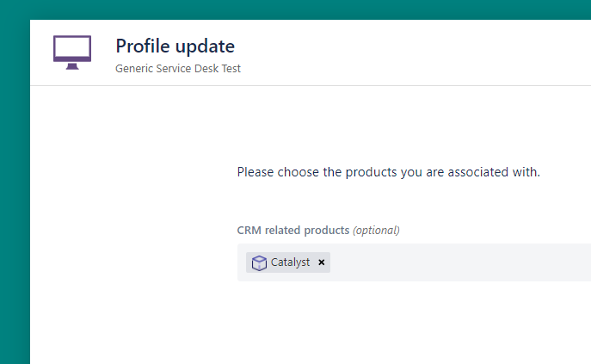Click the "(optional)" hint text

(376, 231)
